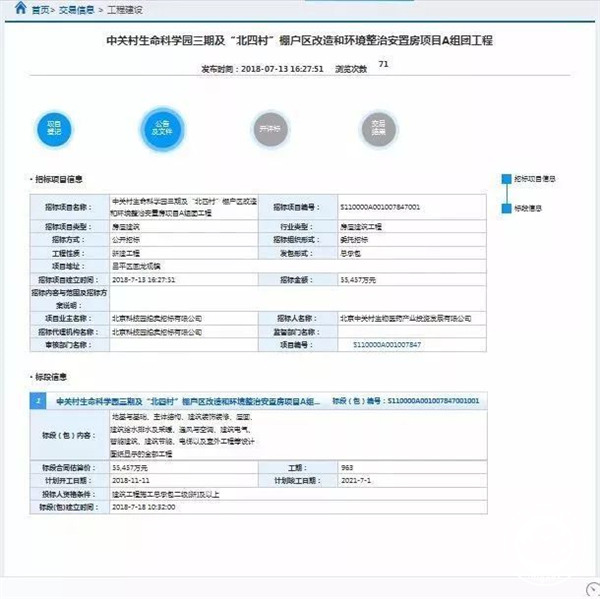Click the 房屋建筑 project type cell
This screenshot has width=600, height=599.
pos(184,227)
